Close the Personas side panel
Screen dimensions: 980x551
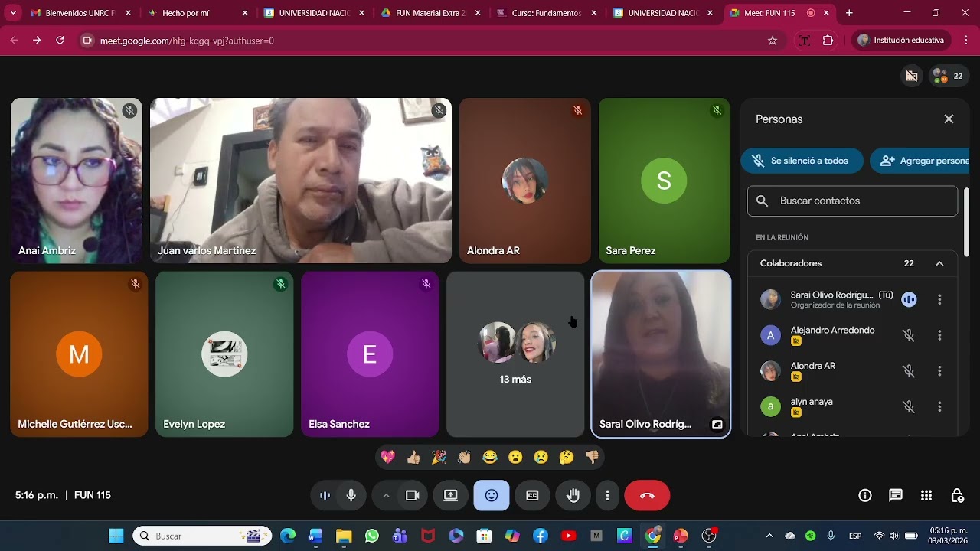(949, 119)
